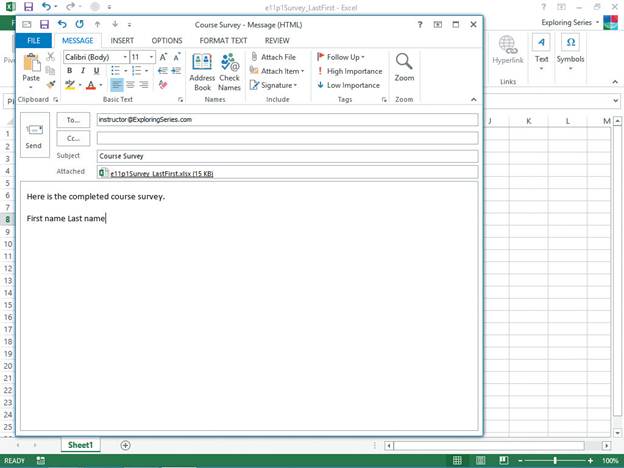Click into the Subject field

point(287,156)
